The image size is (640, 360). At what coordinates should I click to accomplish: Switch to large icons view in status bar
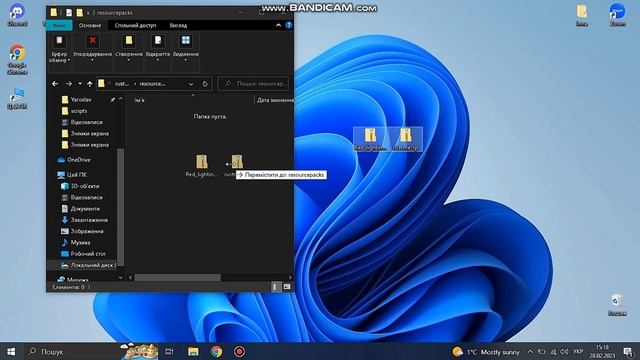point(287,287)
